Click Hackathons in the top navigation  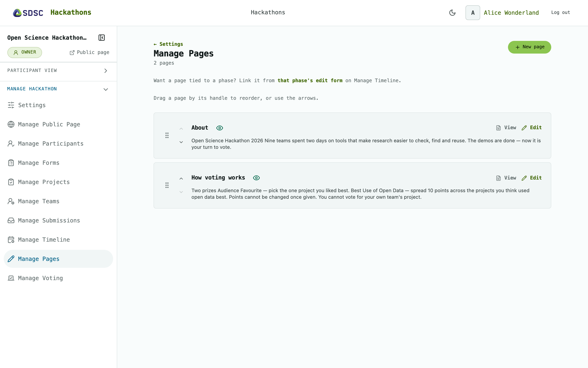268,12
